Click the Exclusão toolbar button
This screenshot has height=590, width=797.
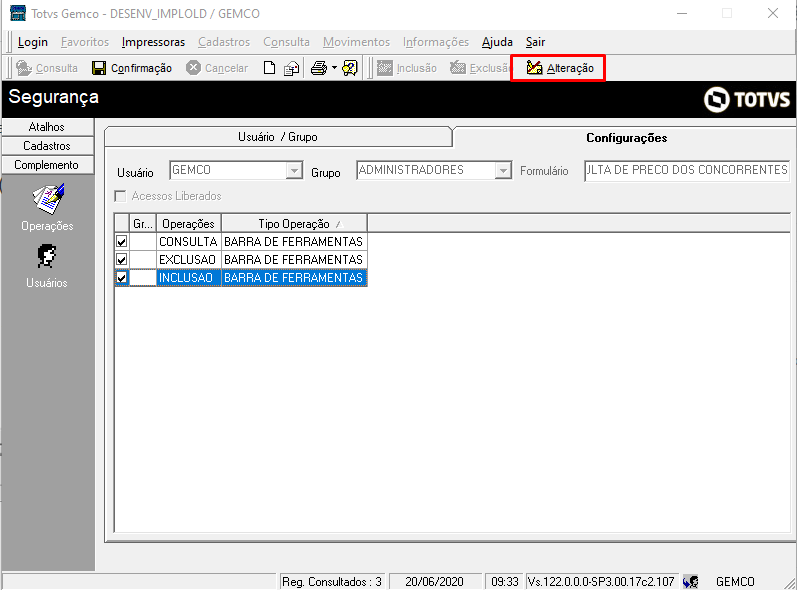[479, 68]
